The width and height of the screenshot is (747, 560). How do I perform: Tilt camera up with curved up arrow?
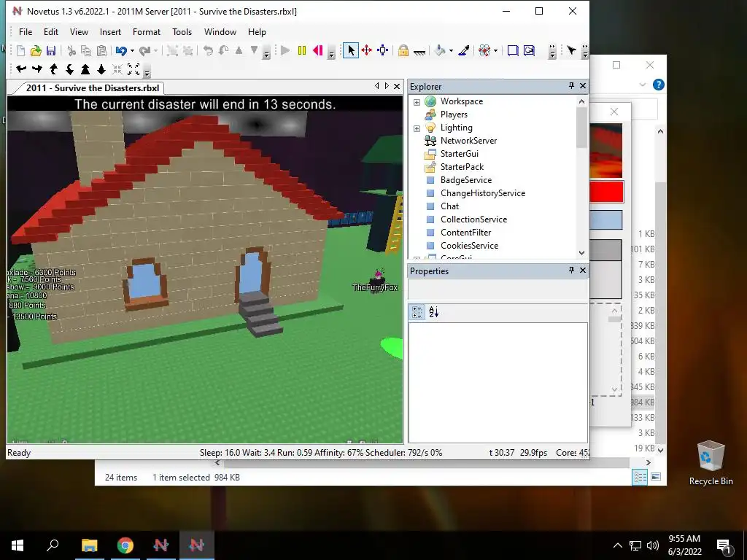(x=53, y=69)
